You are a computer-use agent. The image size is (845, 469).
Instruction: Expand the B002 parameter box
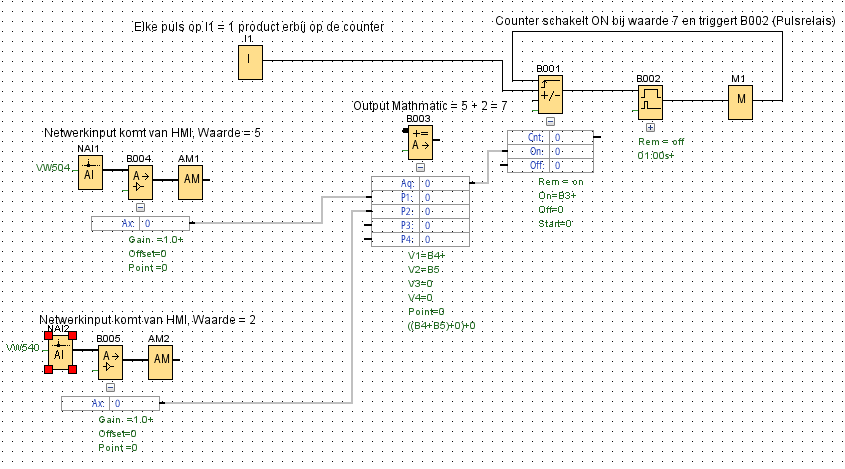click(650, 128)
